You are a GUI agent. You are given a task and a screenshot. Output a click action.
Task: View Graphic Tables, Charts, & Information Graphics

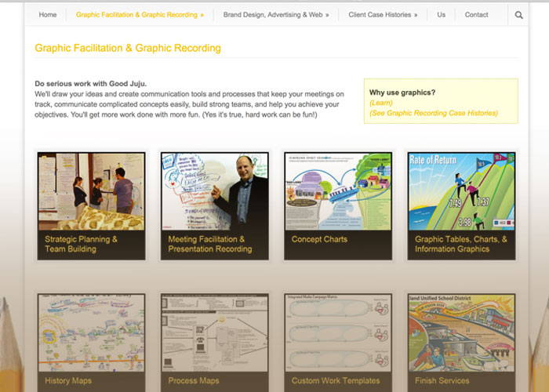[x=461, y=191]
